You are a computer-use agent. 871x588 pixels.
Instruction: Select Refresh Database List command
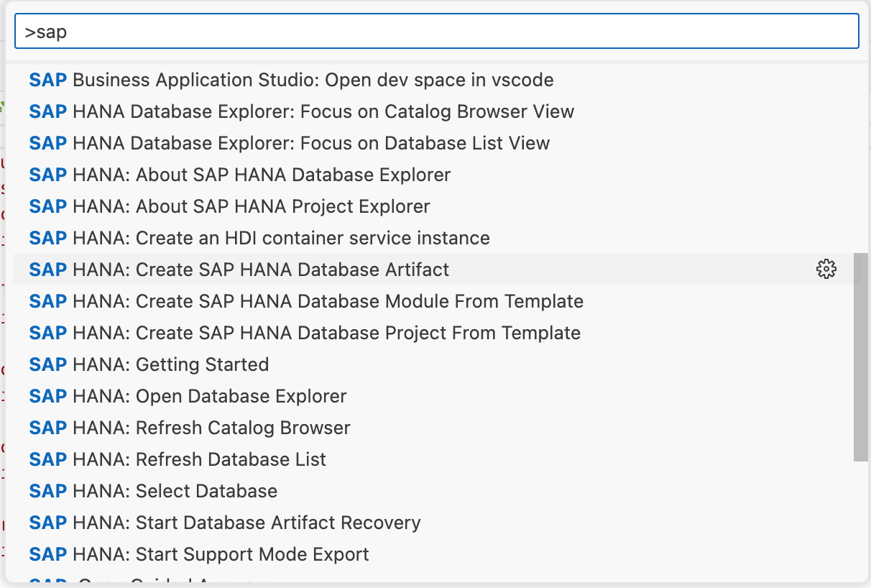pos(178,459)
